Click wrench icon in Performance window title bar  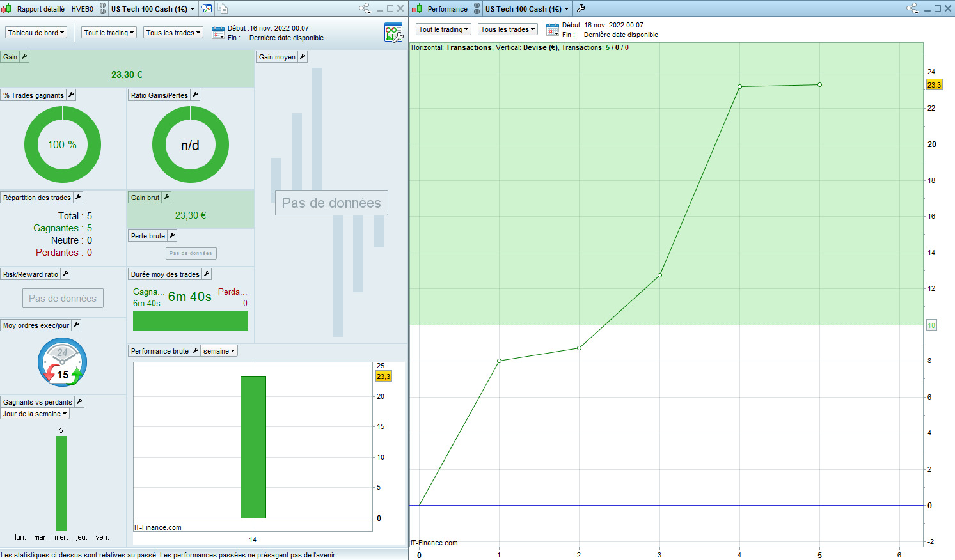[581, 8]
